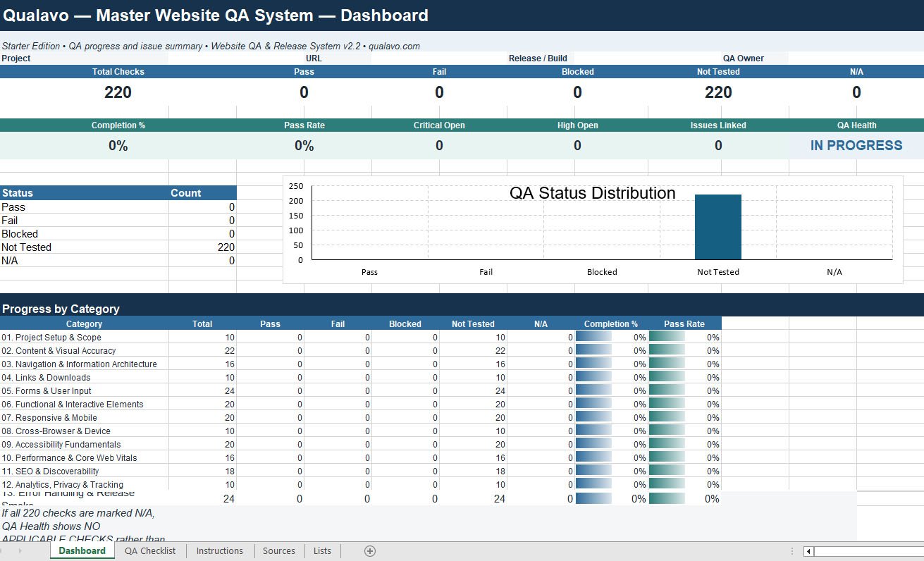Add a new sheet with the plus button
Image resolution: width=924 pixels, height=561 pixels.
point(370,551)
